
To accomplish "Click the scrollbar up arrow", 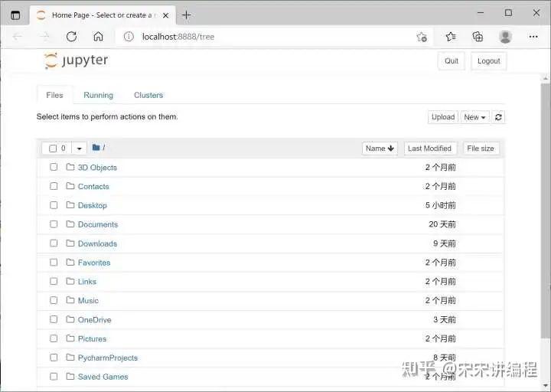I will (x=546, y=78).
